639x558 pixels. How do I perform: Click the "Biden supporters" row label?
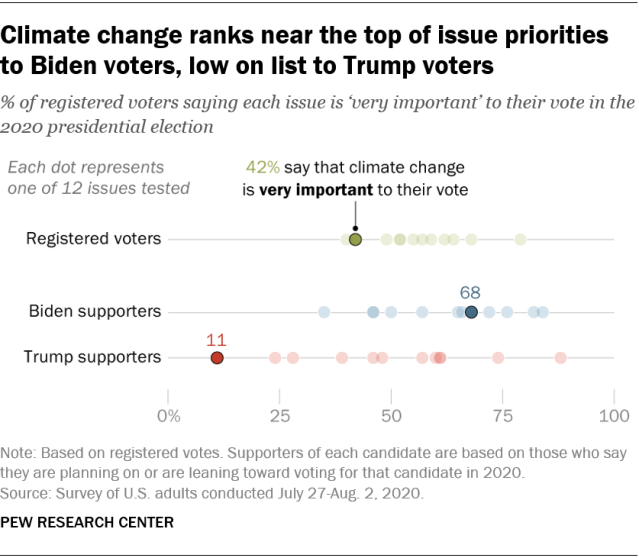click(95, 311)
